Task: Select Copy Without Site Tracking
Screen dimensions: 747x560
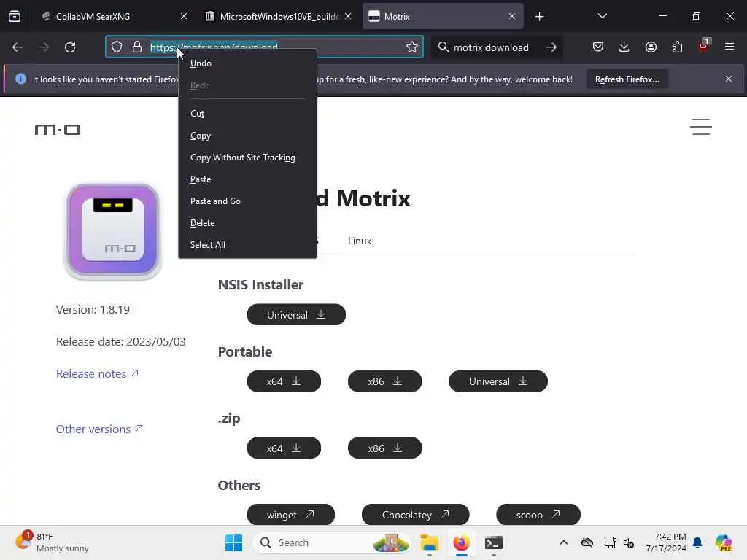Action: click(x=247, y=157)
